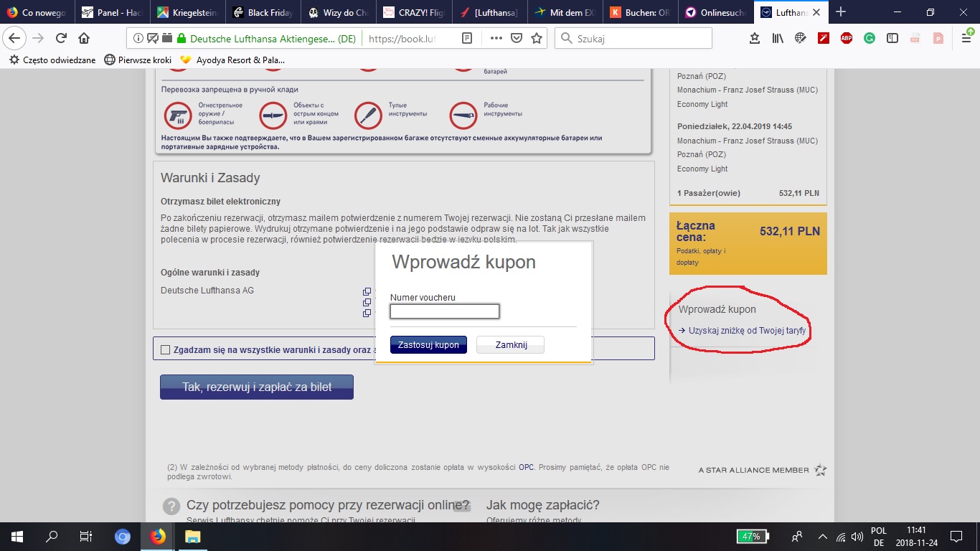
Task: Toggle reader view in address bar
Action: (x=467, y=39)
